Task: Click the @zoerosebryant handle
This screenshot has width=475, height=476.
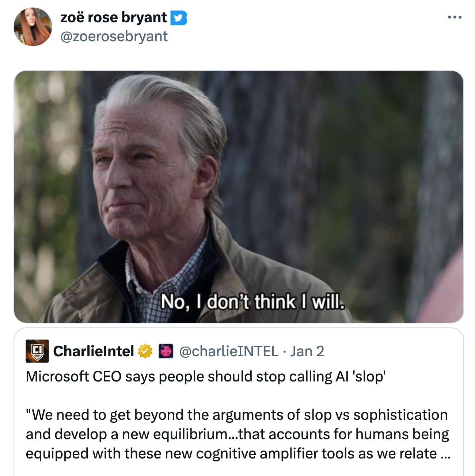Action: (x=114, y=37)
